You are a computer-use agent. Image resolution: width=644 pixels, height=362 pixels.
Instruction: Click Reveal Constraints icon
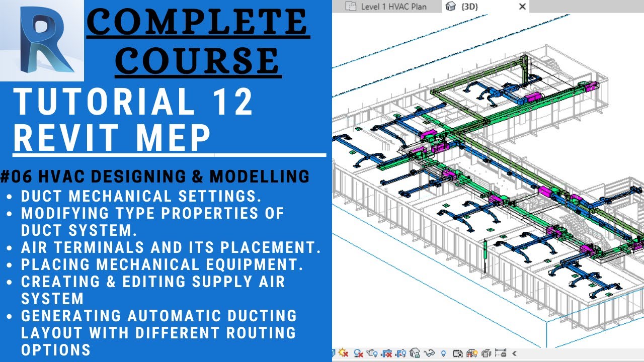501,353
